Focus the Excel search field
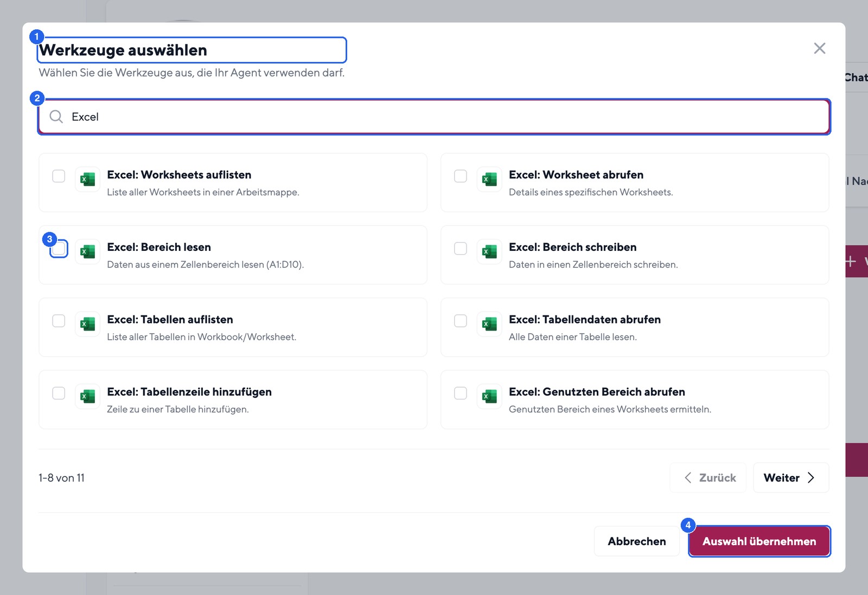Image resolution: width=868 pixels, height=595 pixels. (434, 117)
